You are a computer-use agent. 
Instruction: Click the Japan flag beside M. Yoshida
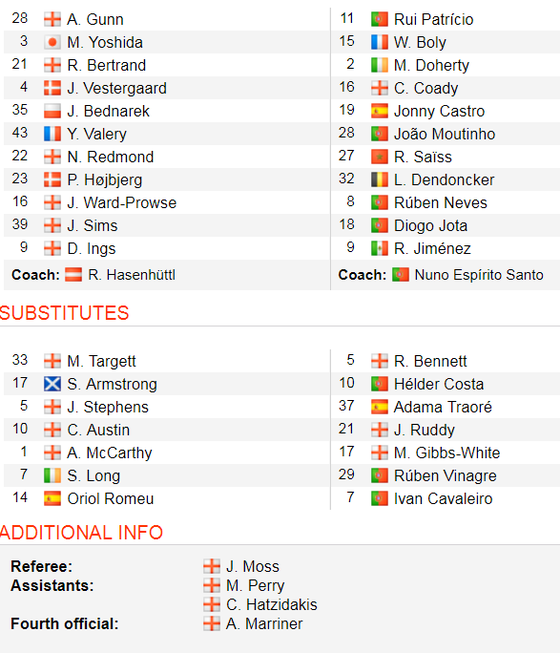(x=52, y=42)
